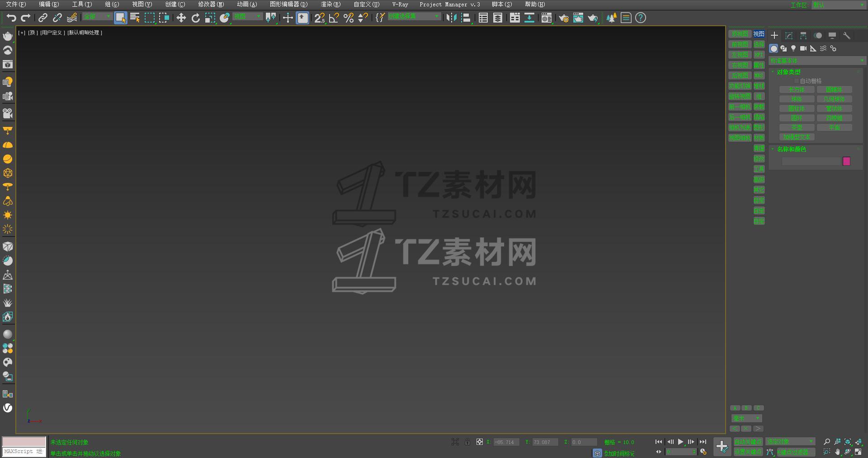Screen dimensions: 868x458
Task: Collapse the 对象类型 rollout
Action: tap(788, 72)
